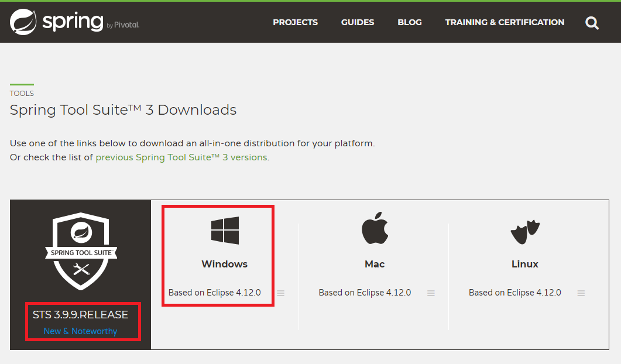Open the New & Noteworthy link
Viewport: 621px width, 364px height.
coord(80,331)
